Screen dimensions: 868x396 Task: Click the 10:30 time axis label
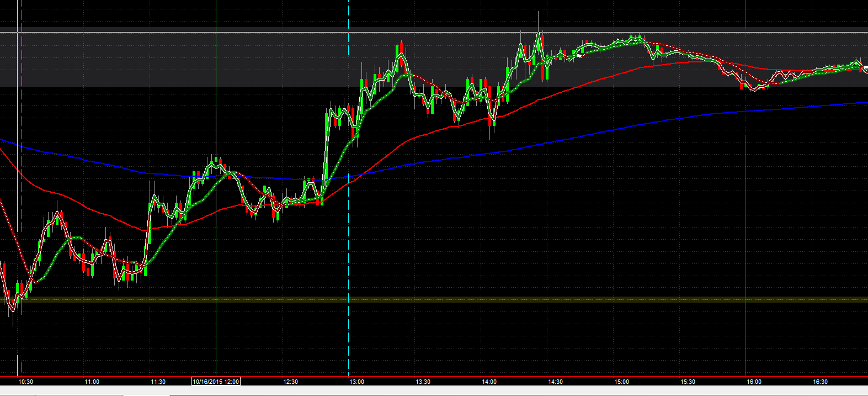click(25, 382)
